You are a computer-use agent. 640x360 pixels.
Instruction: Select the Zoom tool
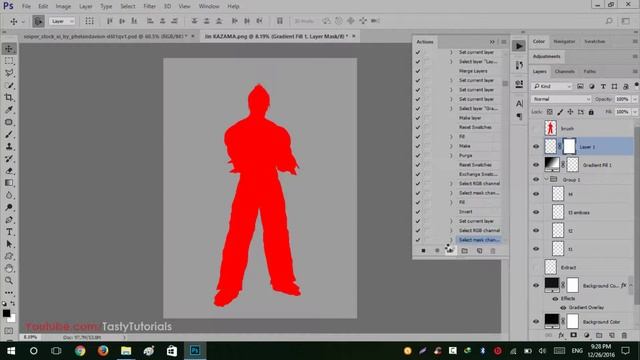(x=9, y=281)
